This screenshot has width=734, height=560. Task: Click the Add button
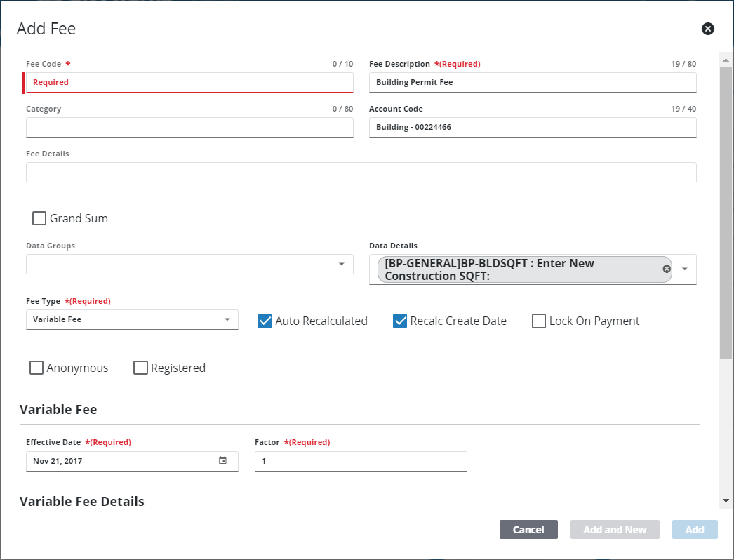tap(695, 530)
